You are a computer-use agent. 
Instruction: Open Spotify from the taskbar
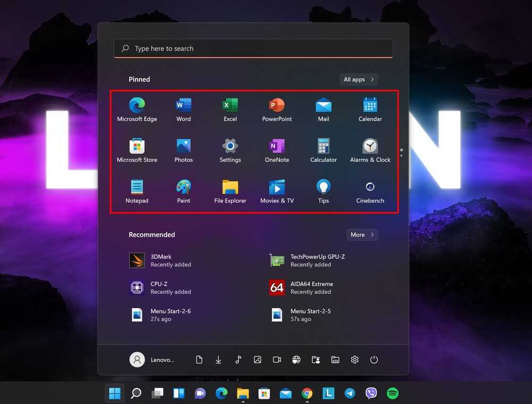(x=393, y=393)
